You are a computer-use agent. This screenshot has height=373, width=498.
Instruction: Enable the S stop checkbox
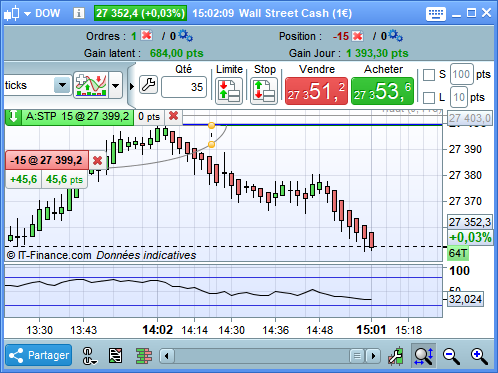(x=429, y=75)
